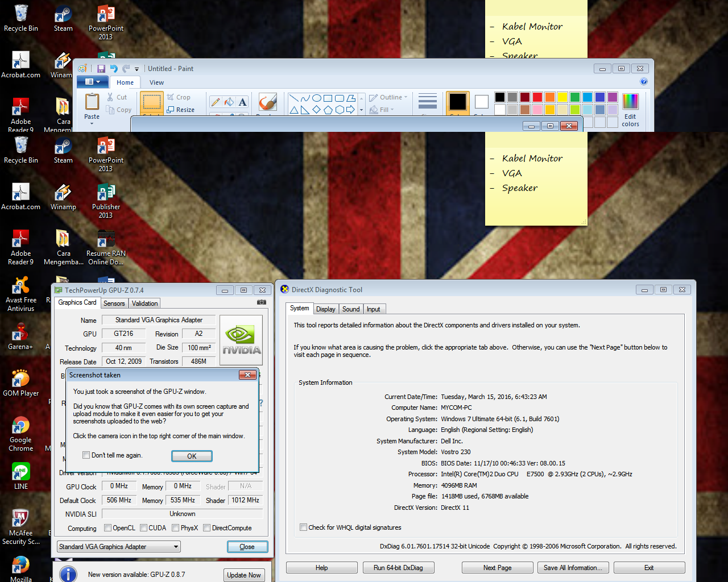Open the Standard VGA Graphics Adapter dropdown
Screen dimensions: 728x582
[119, 547]
